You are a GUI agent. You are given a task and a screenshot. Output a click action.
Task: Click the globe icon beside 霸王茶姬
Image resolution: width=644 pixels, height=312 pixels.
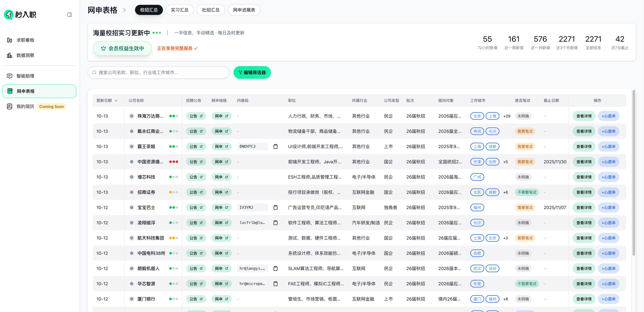point(131,146)
